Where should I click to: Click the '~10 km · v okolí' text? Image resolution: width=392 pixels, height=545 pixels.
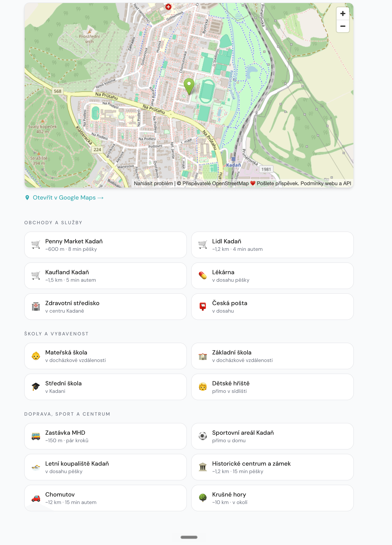(x=230, y=502)
